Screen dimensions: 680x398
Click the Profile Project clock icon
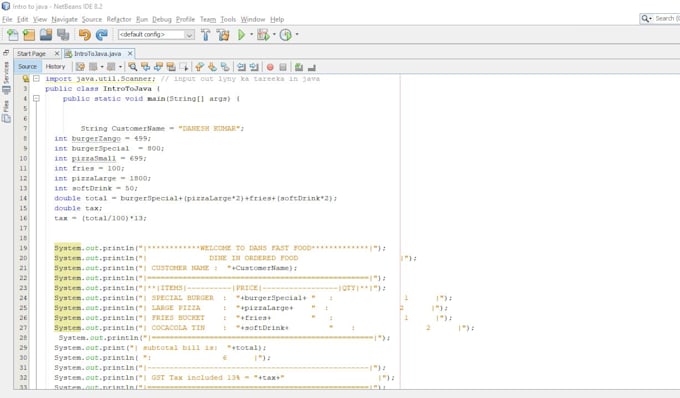coord(285,35)
